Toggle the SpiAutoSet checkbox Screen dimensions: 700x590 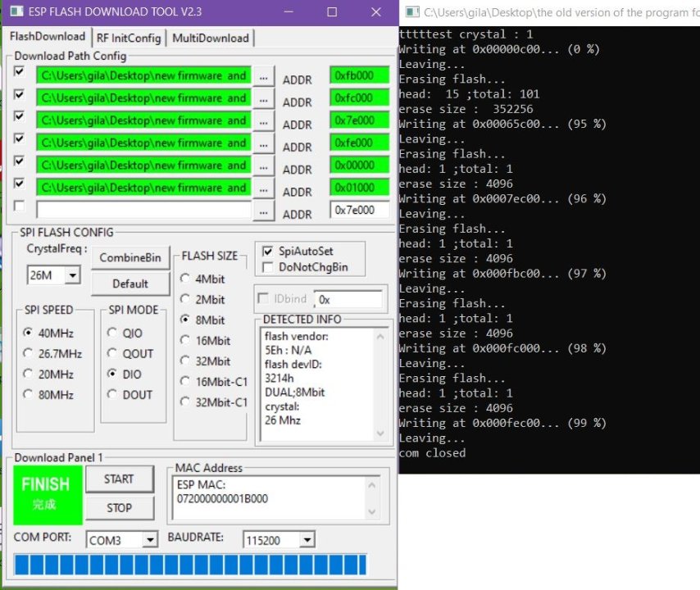(268, 252)
